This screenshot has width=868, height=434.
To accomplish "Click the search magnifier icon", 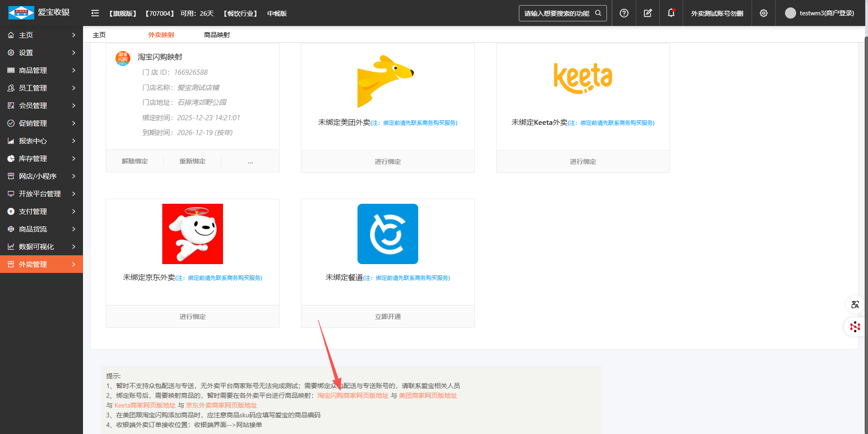I will coord(598,13).
